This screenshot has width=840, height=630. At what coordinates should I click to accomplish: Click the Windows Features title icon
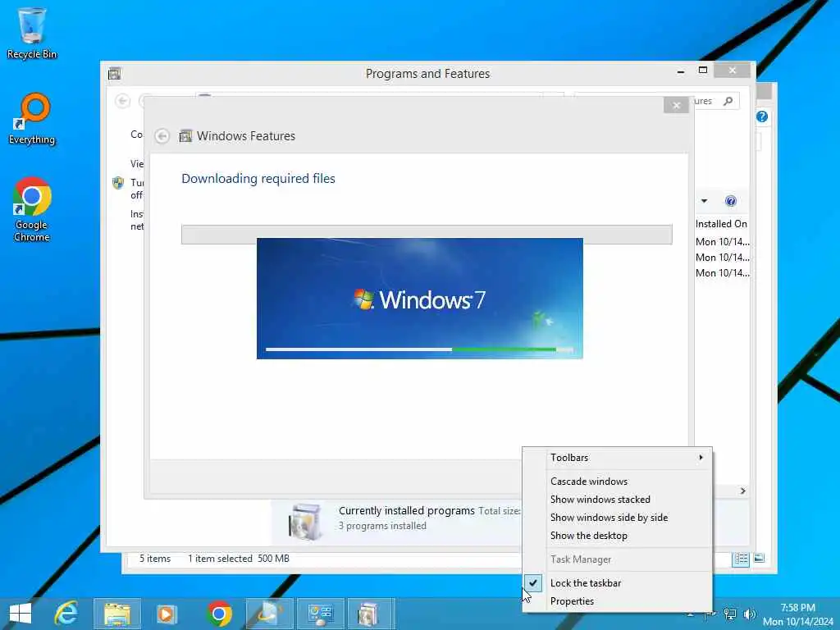pos(185,136)
